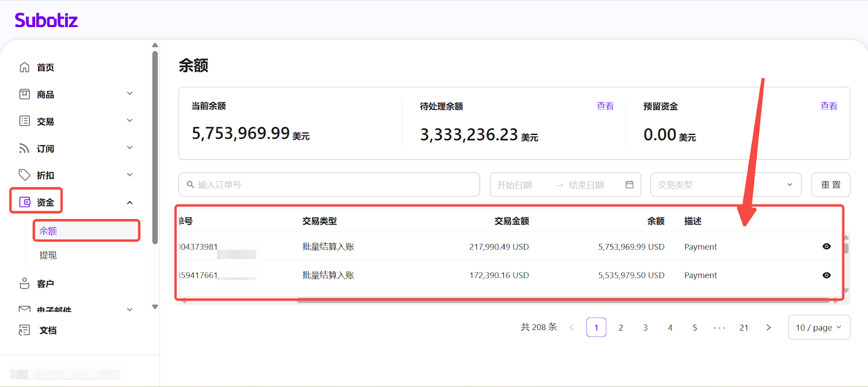The image size is (868, 387).
Task: View details of the 217,990.49 USD transaction
Action: click(826, 247)
